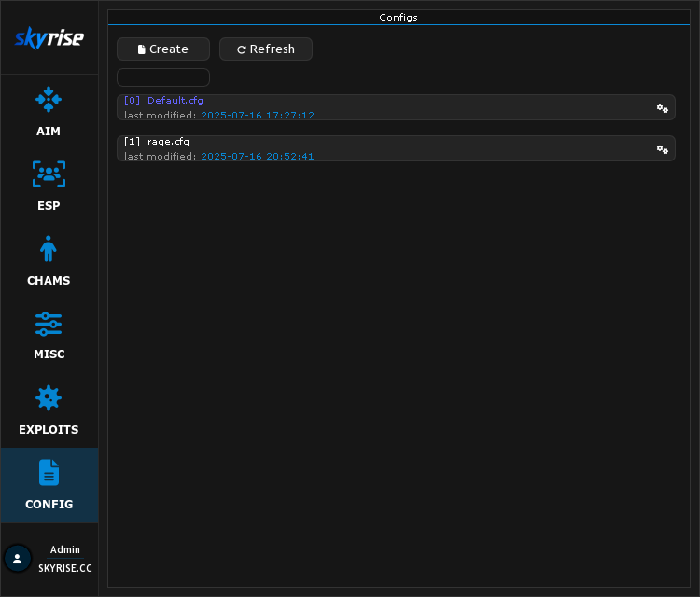Create a new config file
Image resolution: width=700 pixels, height=597 pixels.
pos(163,49)
